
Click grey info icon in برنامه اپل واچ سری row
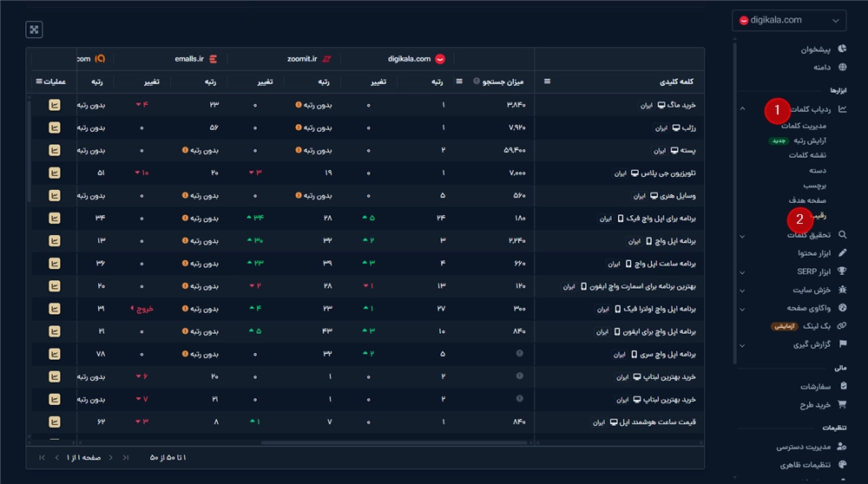click(520, 353)
